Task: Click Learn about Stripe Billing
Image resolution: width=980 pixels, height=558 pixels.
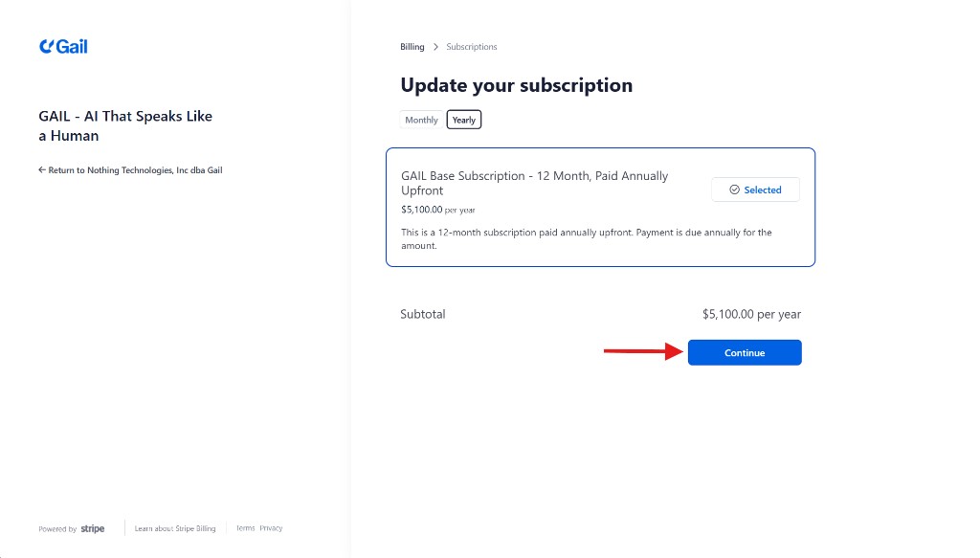Action: click(175, 527)
